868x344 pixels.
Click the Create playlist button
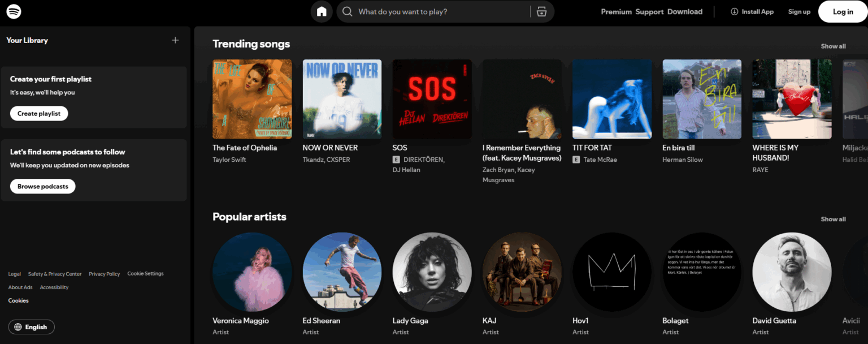click(38, 113)
